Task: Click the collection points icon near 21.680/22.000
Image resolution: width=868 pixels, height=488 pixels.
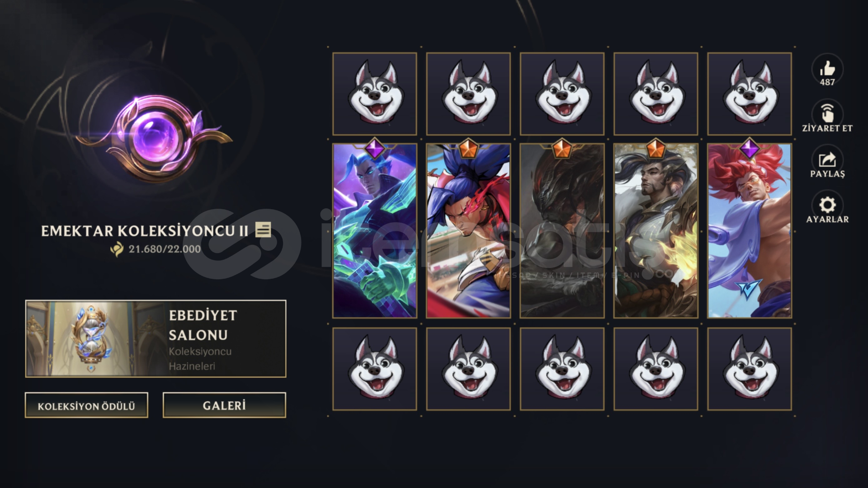Action: (117, 249)
